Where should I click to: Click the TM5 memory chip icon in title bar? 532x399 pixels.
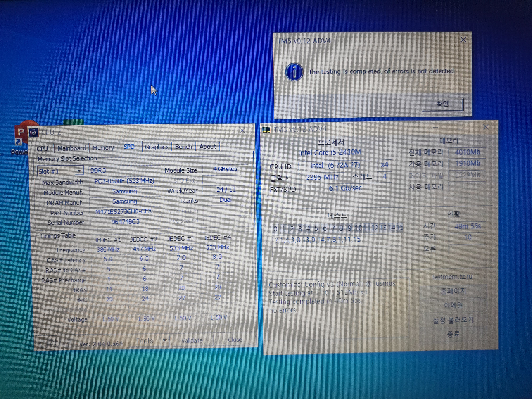point(266,130)
